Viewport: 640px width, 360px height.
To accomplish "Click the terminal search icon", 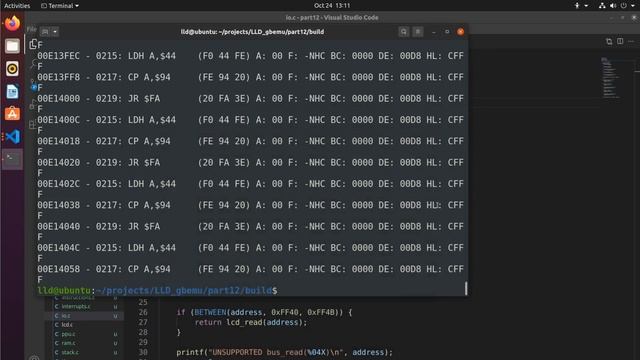I will 404,32.
